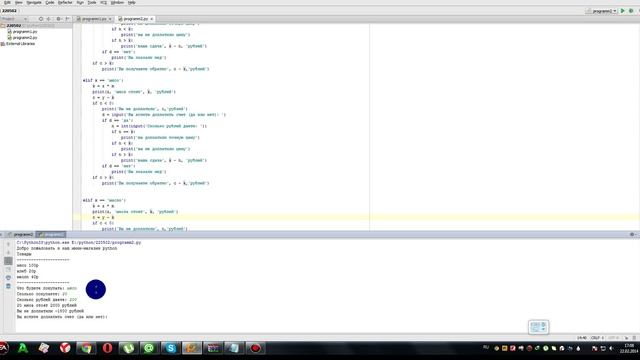
Task: Click the down-arrow icon in Run panel
Action: tap(8, 253)
